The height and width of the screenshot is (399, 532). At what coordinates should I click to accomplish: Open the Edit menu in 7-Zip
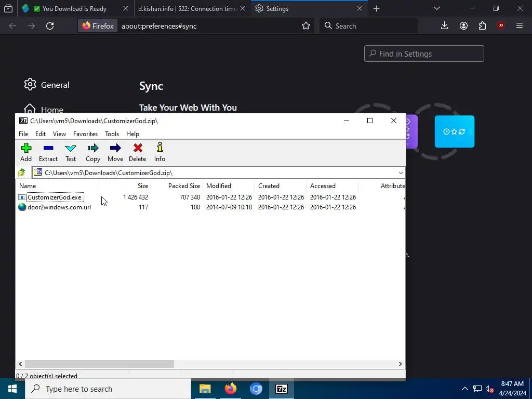(41, 134)
